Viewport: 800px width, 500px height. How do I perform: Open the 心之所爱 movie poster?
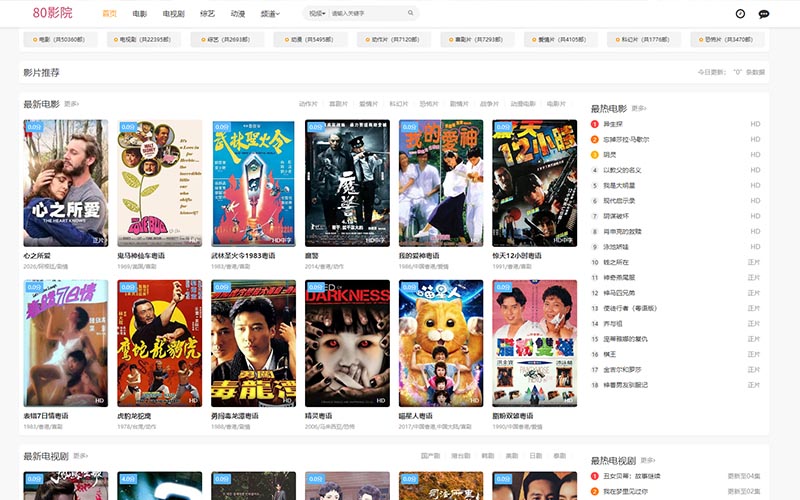click(x=66, y=183)
